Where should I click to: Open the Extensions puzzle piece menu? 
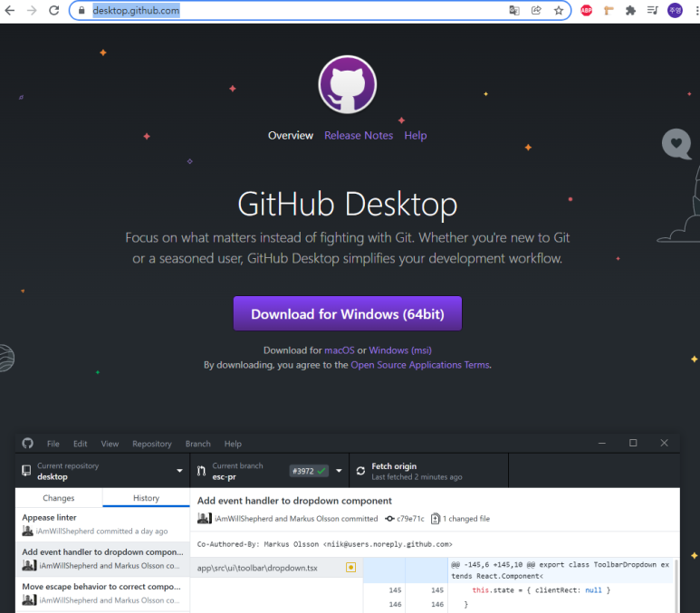(x=630, y=10)
